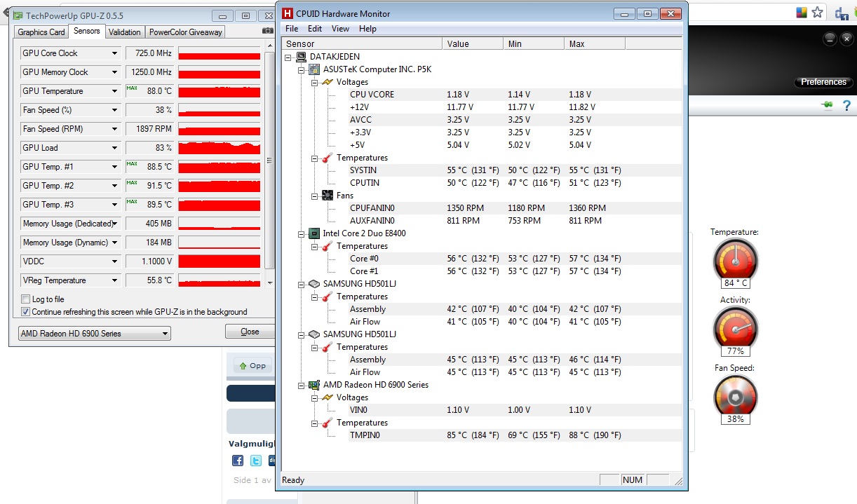Collapse the ASUSTeK Computer INC. P5K node
857x504 pixels.
(x=302, y=69)
